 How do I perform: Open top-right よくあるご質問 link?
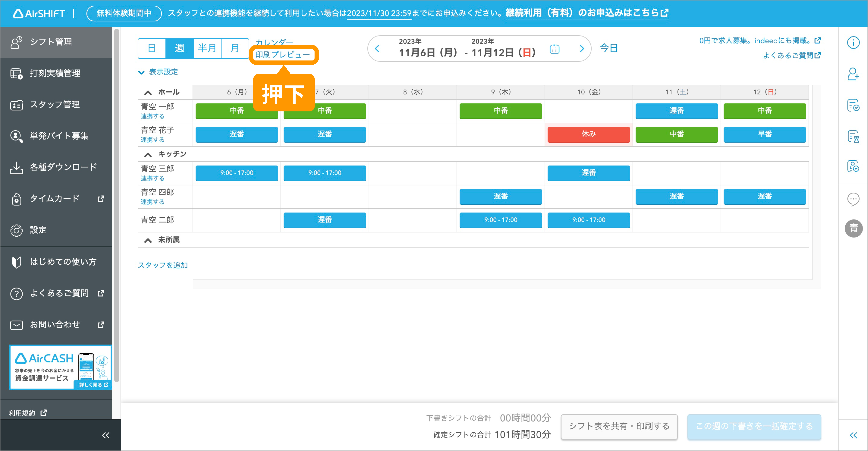coord(792,55)
